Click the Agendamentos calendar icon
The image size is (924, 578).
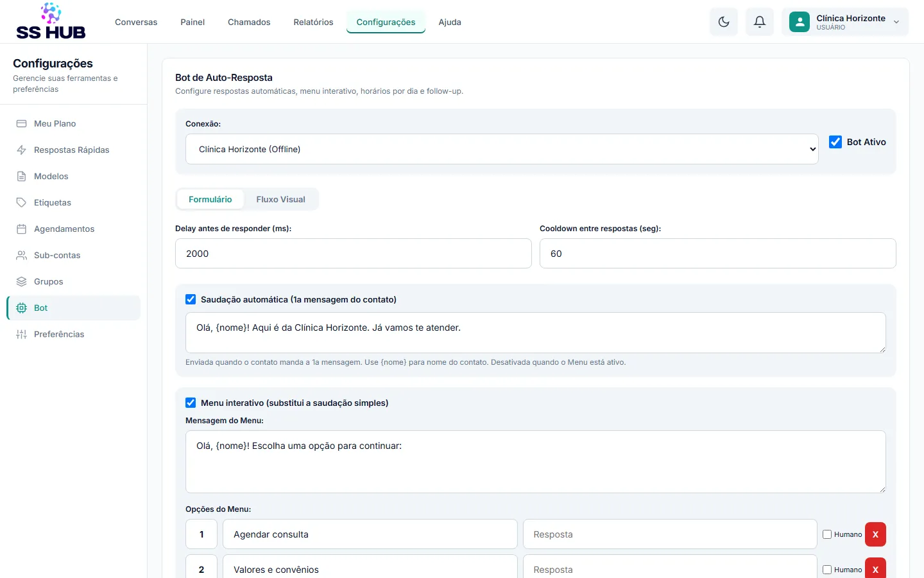[21, 229]
